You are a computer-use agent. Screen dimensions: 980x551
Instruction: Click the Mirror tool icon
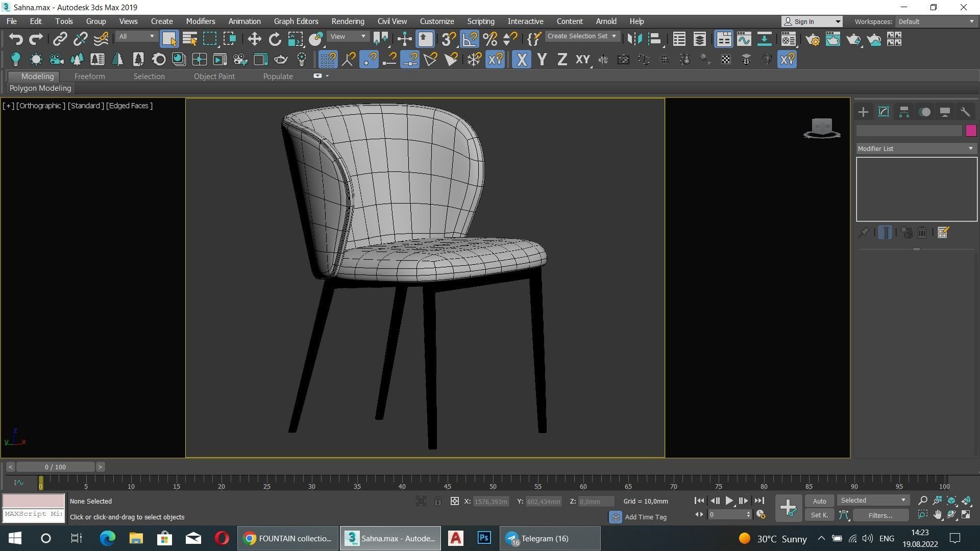click(634, 39)
